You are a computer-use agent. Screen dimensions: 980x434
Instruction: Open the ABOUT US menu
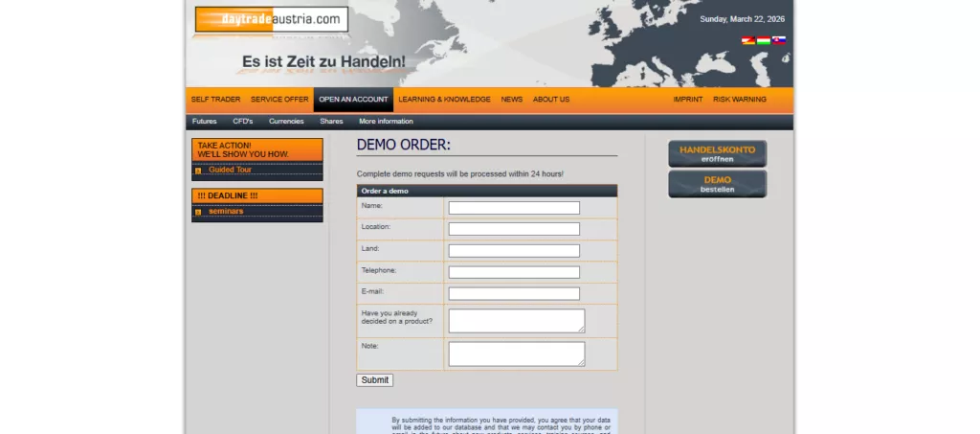click(550, 100)
